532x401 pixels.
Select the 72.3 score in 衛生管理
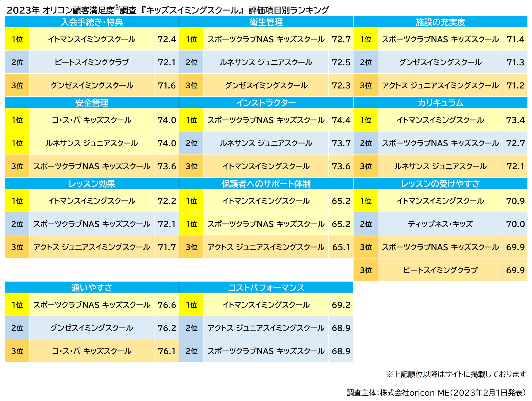click(x=341, y=86)
